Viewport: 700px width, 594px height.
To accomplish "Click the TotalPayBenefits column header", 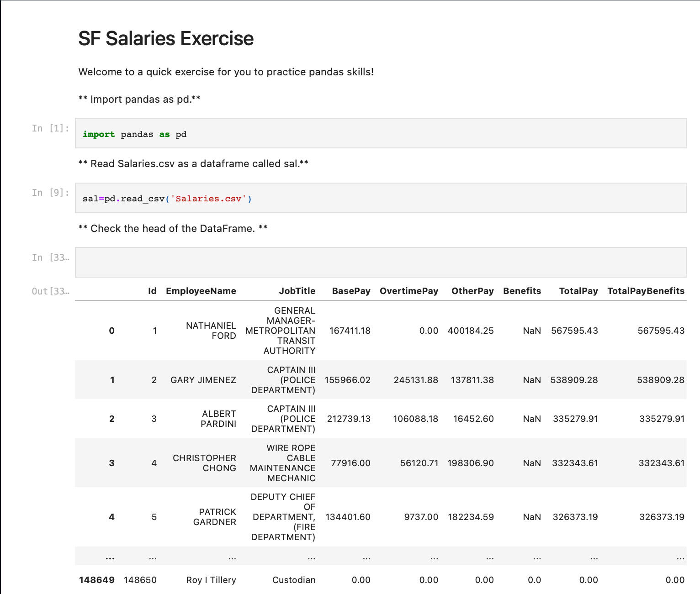I will (x=645, y=291).
